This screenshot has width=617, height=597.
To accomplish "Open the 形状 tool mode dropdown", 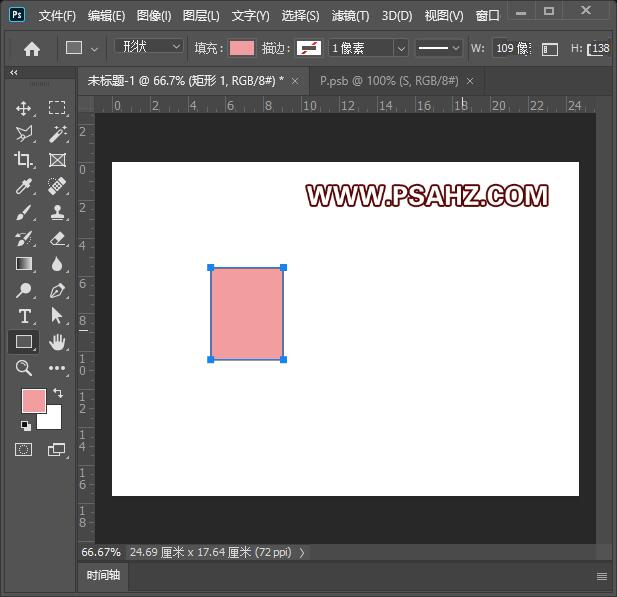I will [149, 46].
